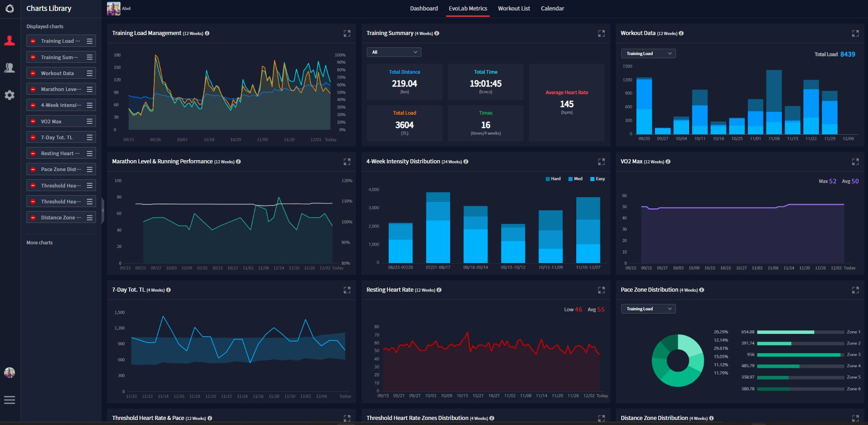The height and width of the screenshot is (425, 868).
Task: Open the grey team members sidebar icon
Action: pyautogui.click(x=10, y=68)
